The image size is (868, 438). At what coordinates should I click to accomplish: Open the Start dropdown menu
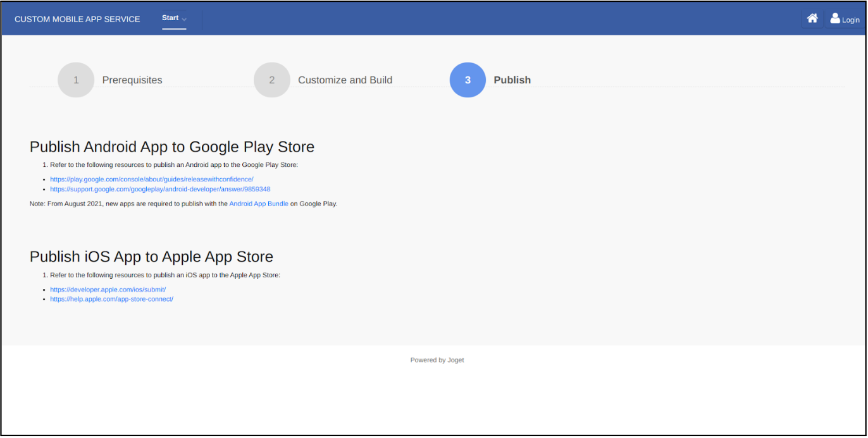pos(174,18)
